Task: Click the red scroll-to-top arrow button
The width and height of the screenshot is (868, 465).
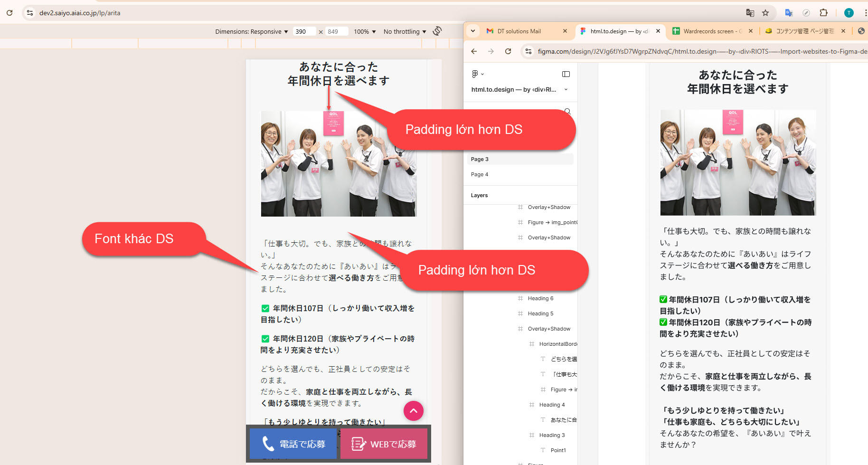Action: coord(413,411)
